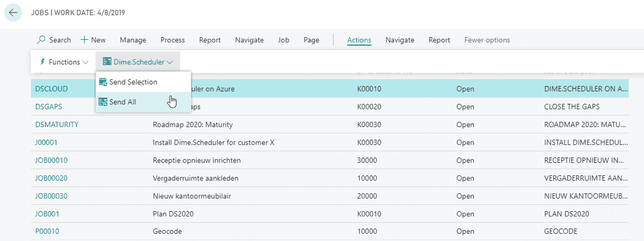Screen dimensions: 644x241
Task: Open the Process menu
Action: click(173, 40)
